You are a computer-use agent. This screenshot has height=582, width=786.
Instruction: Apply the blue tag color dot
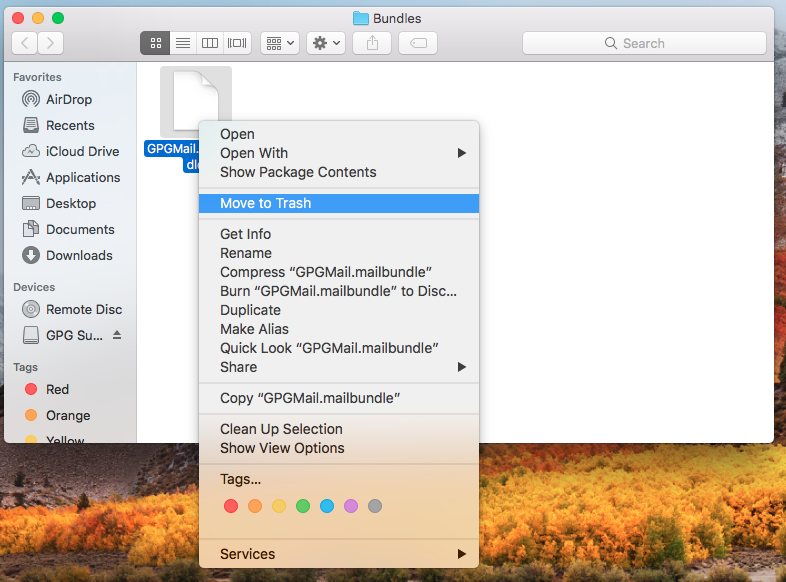pos(327,506)
